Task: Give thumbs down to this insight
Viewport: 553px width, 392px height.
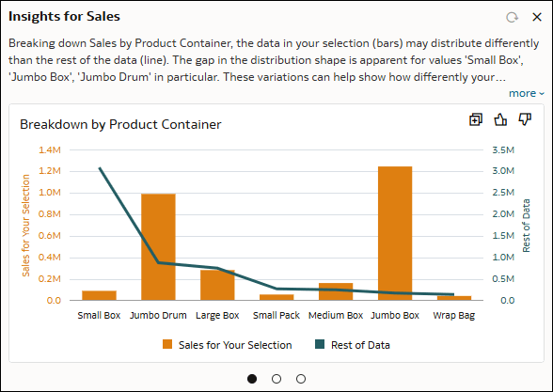Action: pos(525,119)
